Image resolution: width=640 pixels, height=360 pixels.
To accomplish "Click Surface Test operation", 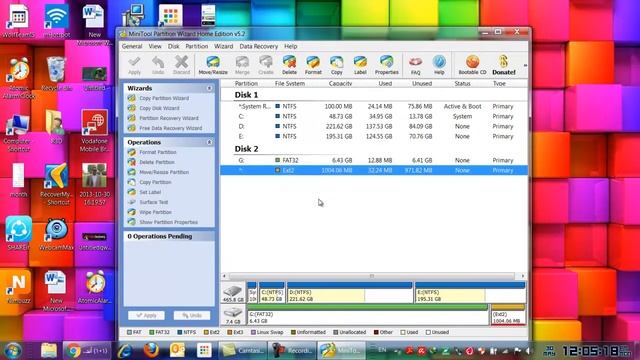I will [x=153, y=202].
